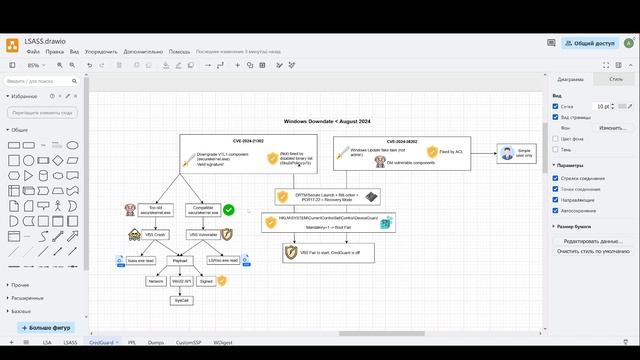
Task: Click the insert plus icon in toolbar
Action: pyautogui.click(x=237, y=65)
